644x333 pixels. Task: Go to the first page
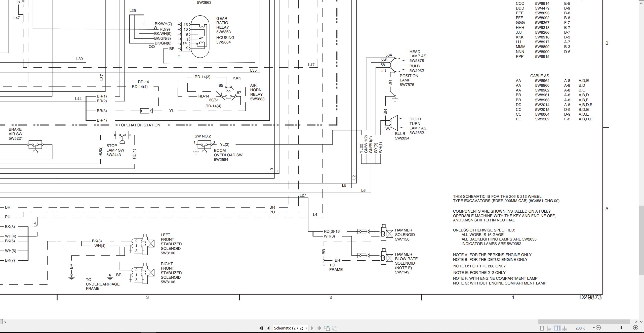click(x=261, y=328)
